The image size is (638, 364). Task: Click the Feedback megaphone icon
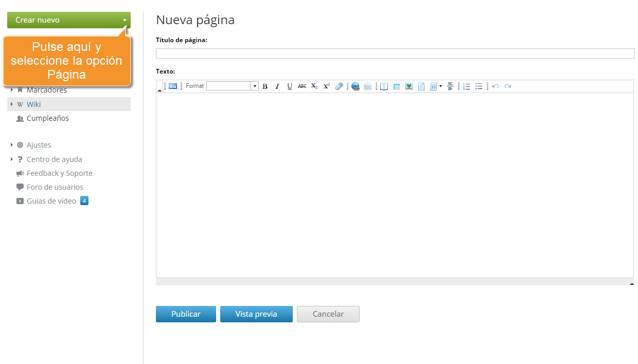click(20, 173)
